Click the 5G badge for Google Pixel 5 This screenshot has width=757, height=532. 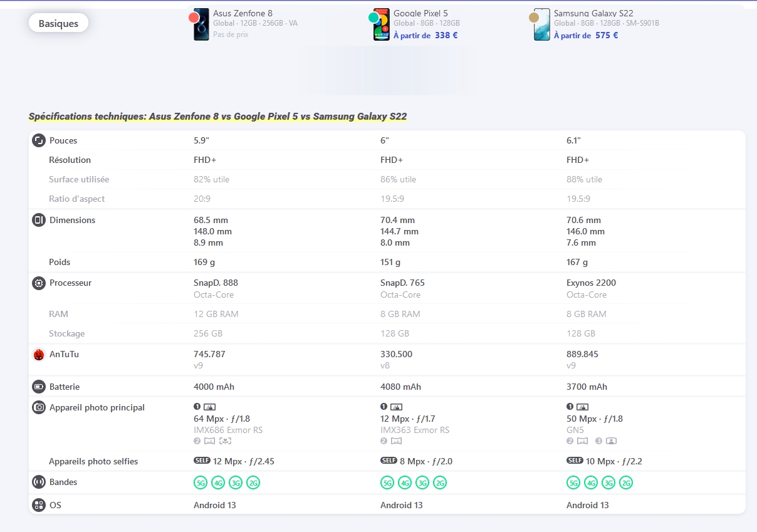point(387,482)
